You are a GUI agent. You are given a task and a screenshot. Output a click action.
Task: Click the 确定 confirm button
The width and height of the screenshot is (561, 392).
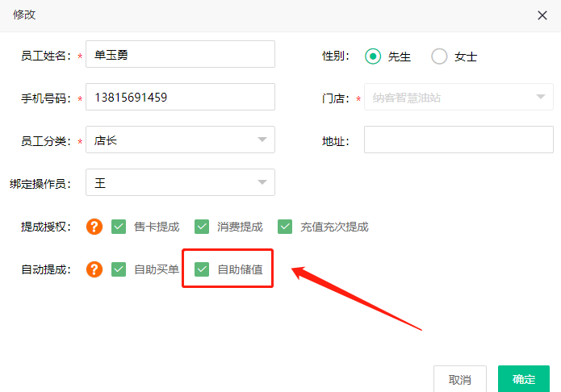(x=524, y=379)
